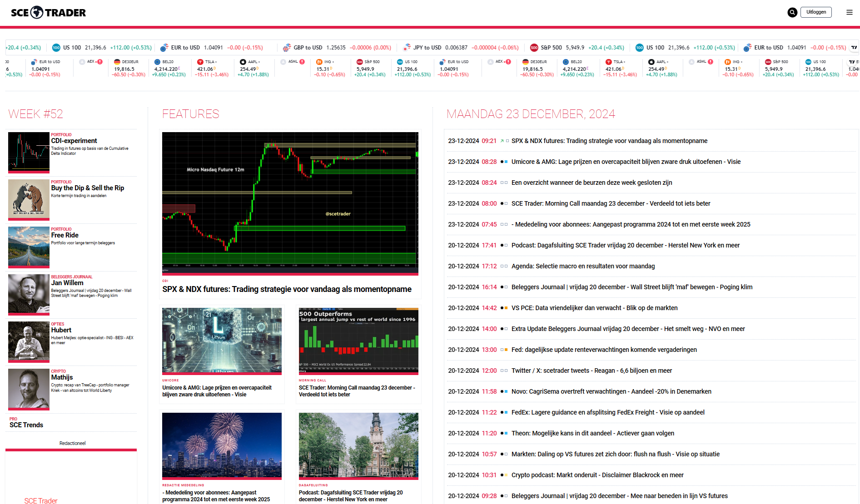Click the status marker of the 10:31 Crypto podcast entry

coord(504,475)
